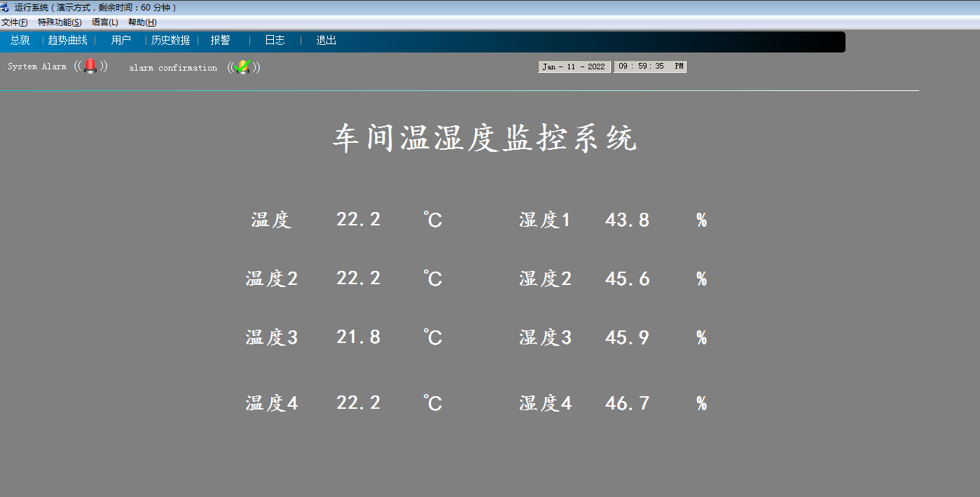Switch to the 趋势曲线 trend page
980x497 pixels.
coord(67,41)
